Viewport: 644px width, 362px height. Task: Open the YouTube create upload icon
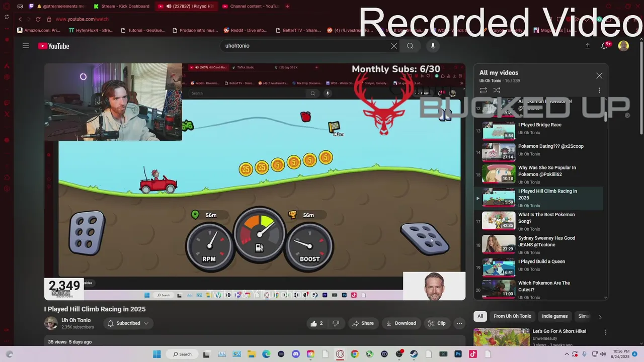tap(588, 46)
